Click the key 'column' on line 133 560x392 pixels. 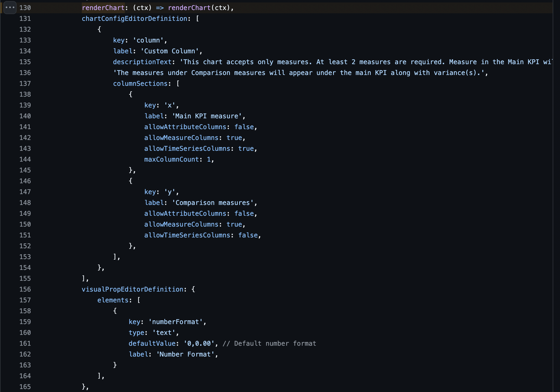click(148, 40)
